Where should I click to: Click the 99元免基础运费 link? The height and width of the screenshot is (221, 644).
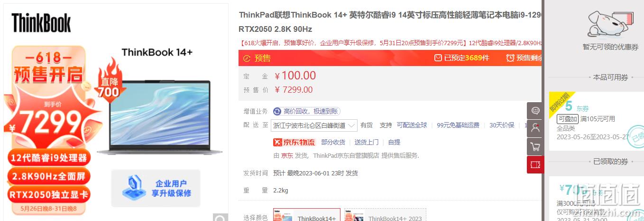click(x=458, y=125)
